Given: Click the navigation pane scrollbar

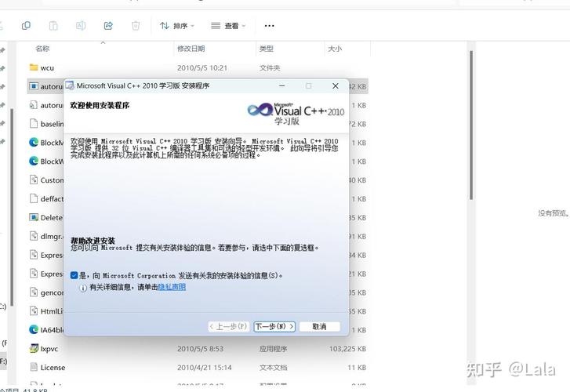Looking at the screenshot, I should click(x=12, y=207).
